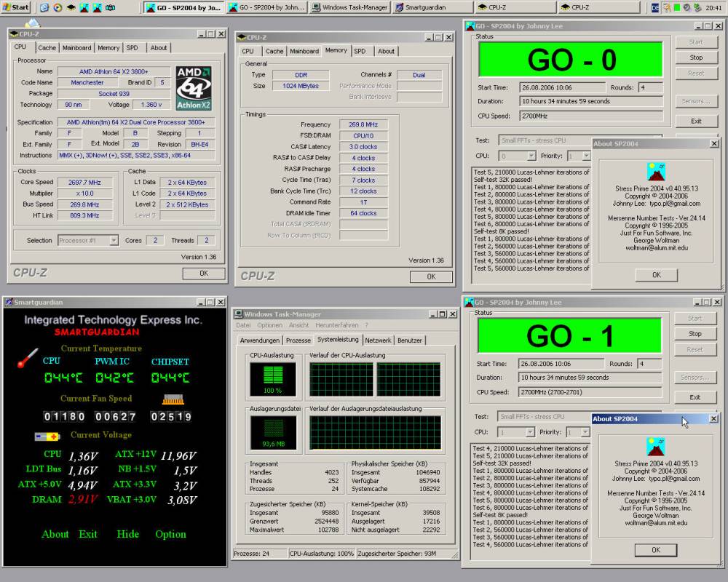Open Test dropdown in GO - 1 window
This screenshot has width=728, height=582.
click(544, 416)
